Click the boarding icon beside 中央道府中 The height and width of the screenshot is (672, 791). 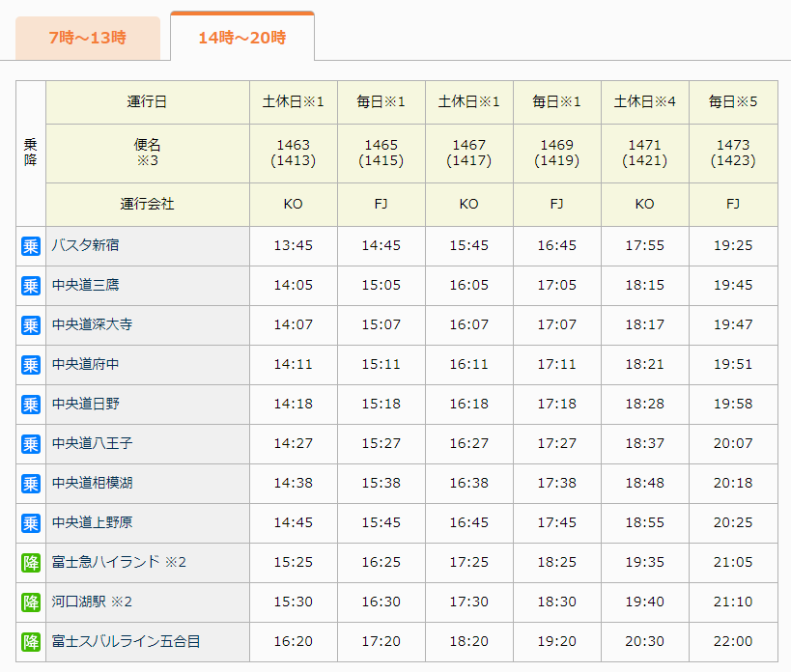coord(31,365)
